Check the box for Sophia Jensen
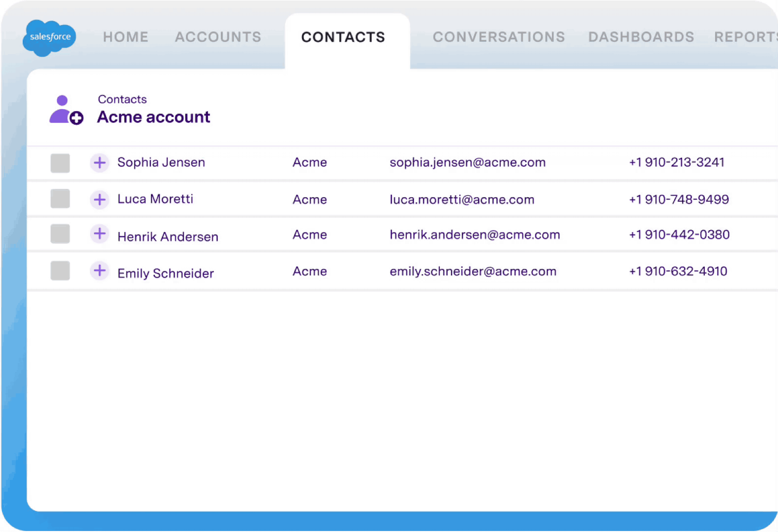This screenshot has width=778, height=532. pyautogui.click(x=60, y=163)
